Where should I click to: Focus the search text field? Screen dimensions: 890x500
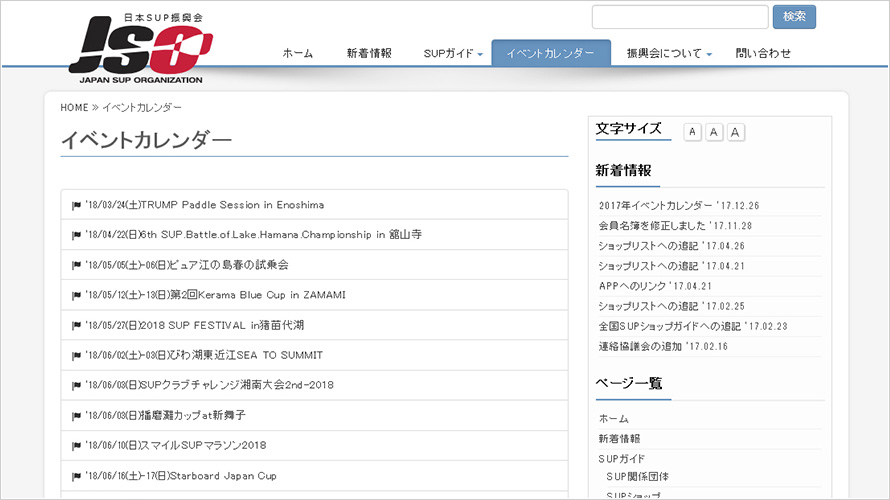pyautogui.click(x=680, y=17)
